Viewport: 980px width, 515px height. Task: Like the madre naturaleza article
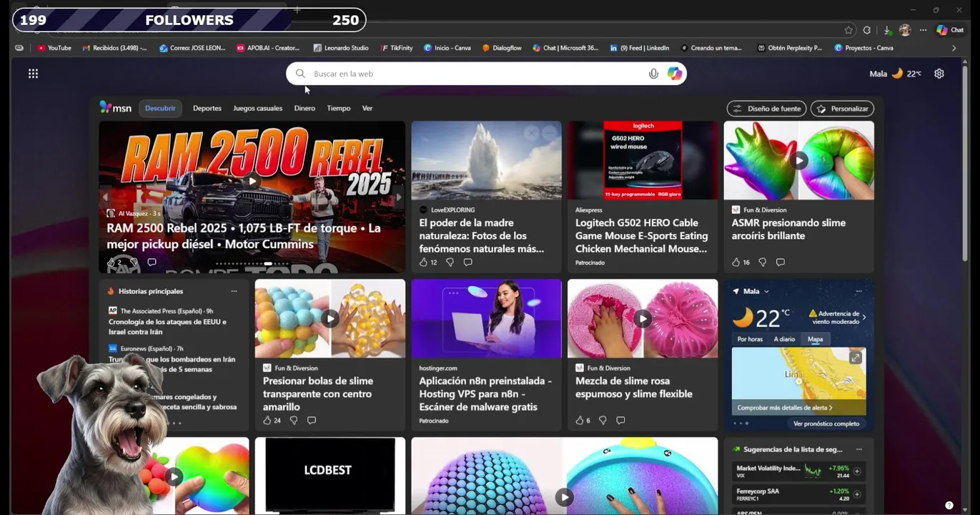click(423, 263)
